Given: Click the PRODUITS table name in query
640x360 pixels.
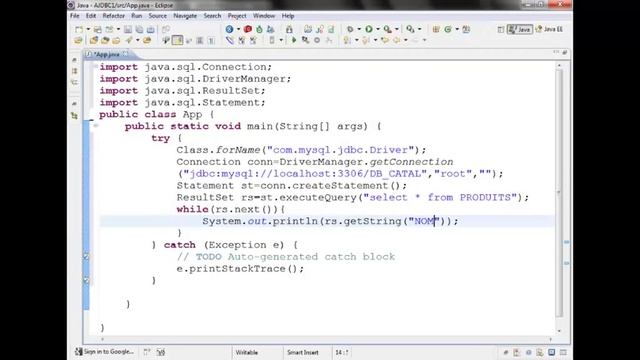Looking at the screenshot, I should (485, 198).
